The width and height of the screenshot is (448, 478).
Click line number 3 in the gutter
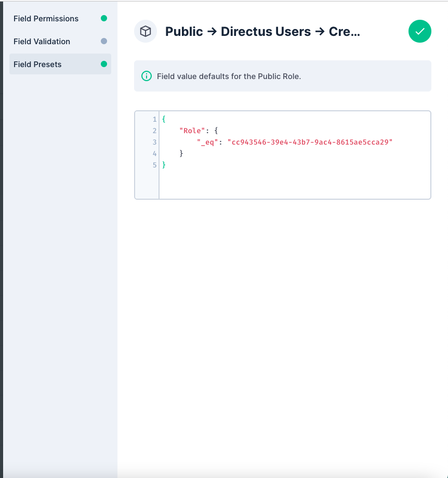(154, 143)
